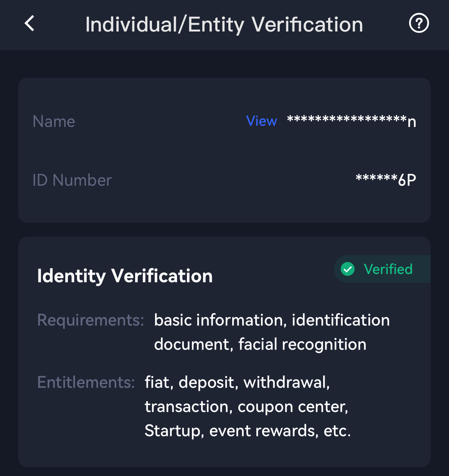Open the help question mark icon
449x476 pixels.
pyautogui.click(x=419, y=23)
